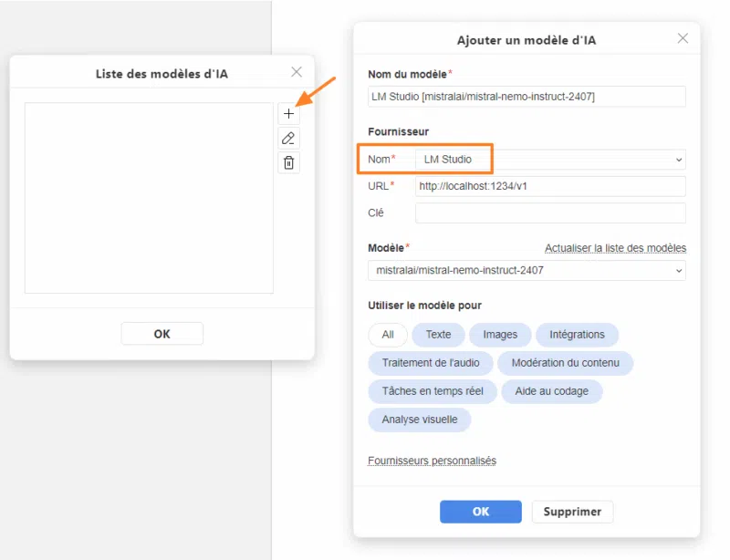Viewport: 730px width, 560px height.
Task: Toggle the Texte usage chip
Action: (438, 335)
